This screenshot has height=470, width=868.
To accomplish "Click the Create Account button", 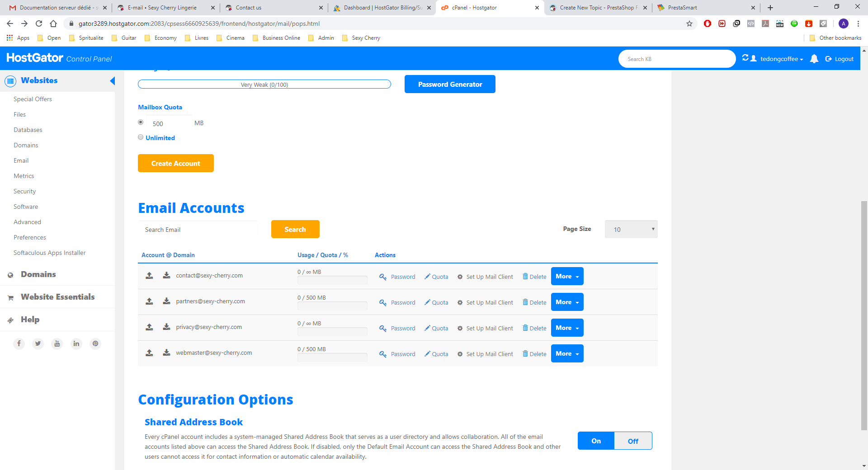I will 176,163.
